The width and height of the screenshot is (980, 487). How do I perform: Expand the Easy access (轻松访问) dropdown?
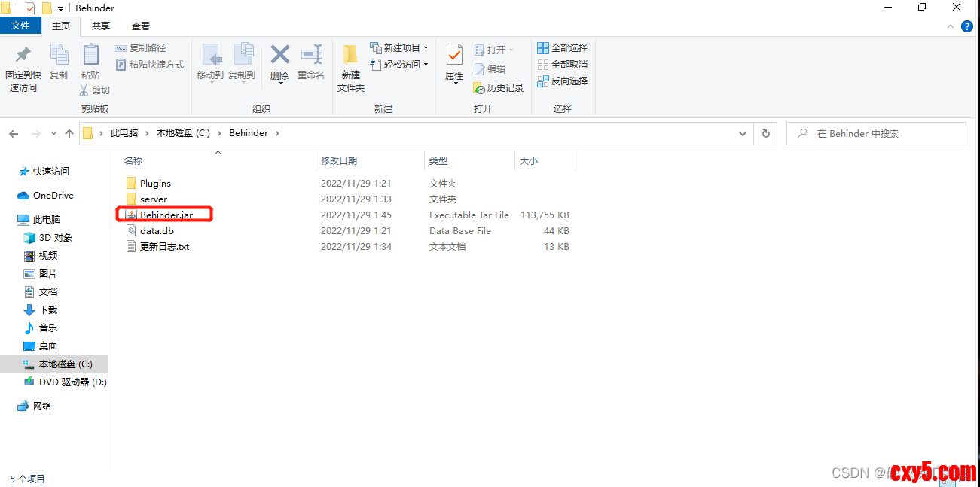pyautogui.click(x=426, y=65)
